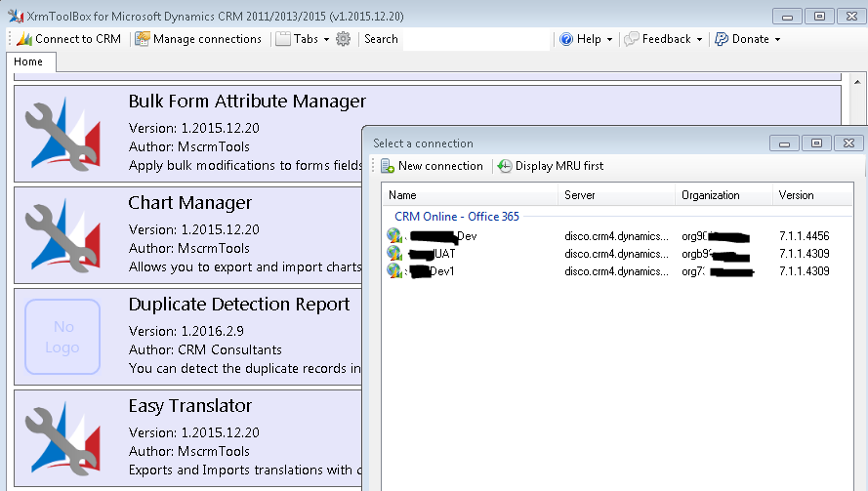Click the globe icon of the UAT connection
The height and width of the screenshot is (491, 868).
click(x=394, y=254)
